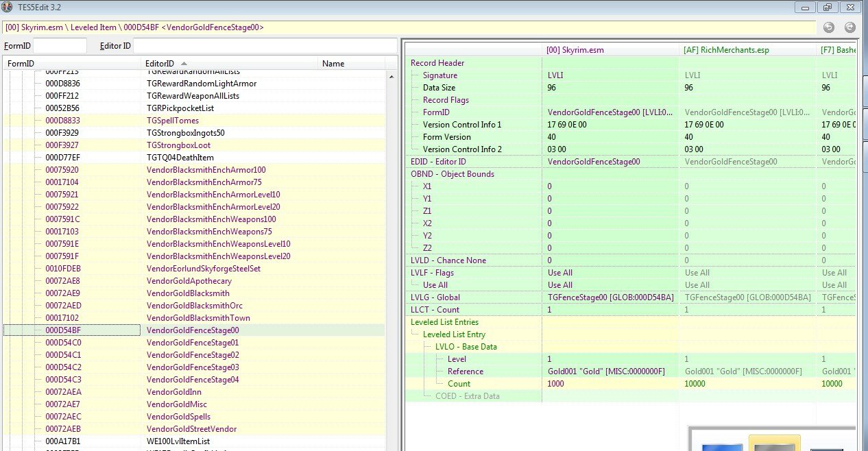The width and height of the screenshot is (868, 451).
Task: Select TGRewardRandomLightArmor record row
Action: (x=195, y=83)
